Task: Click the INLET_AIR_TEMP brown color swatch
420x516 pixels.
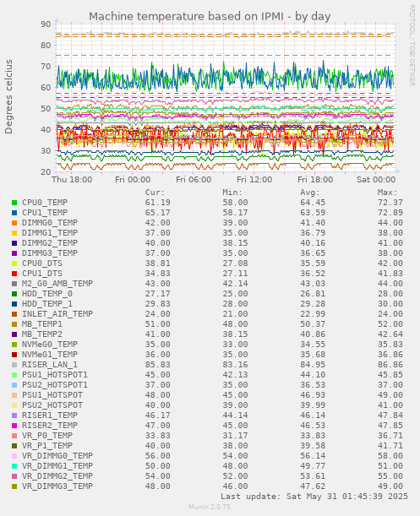Action: click(14, 314)
